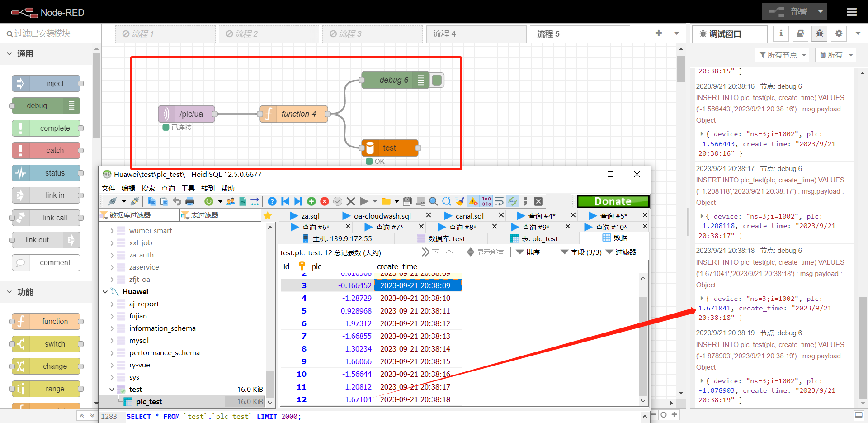Open the Node-RED configuration gear sidebar icon

click(x=839, y=33)
